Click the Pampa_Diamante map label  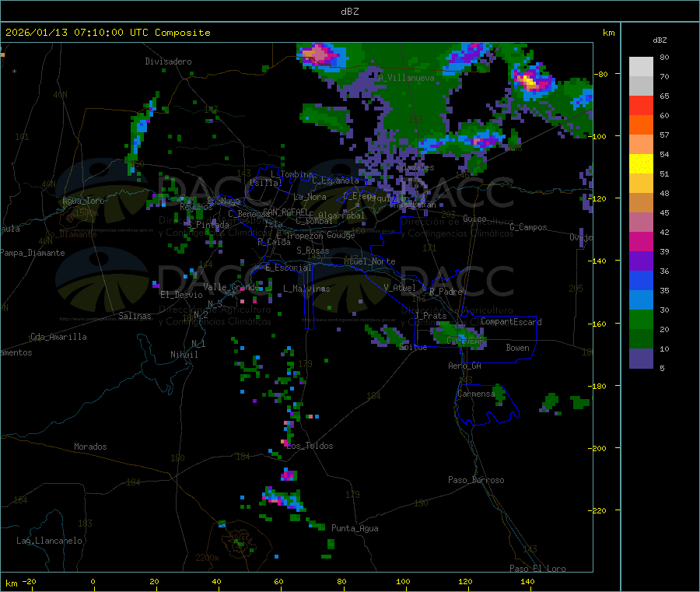33,253
